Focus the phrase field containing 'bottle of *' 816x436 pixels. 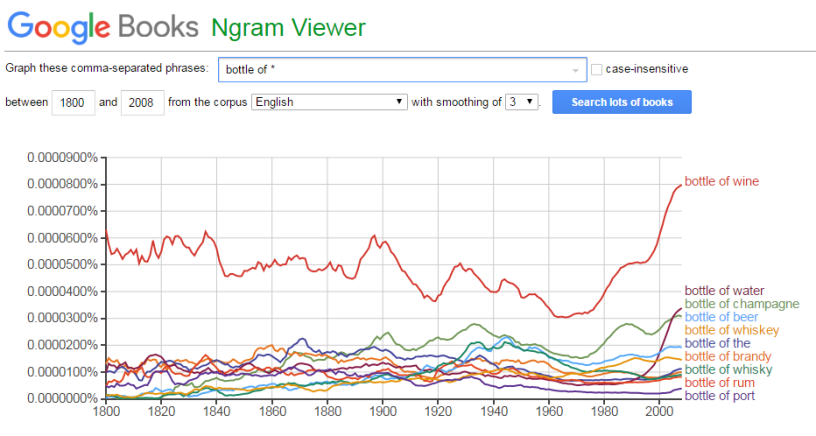(402, 70)
